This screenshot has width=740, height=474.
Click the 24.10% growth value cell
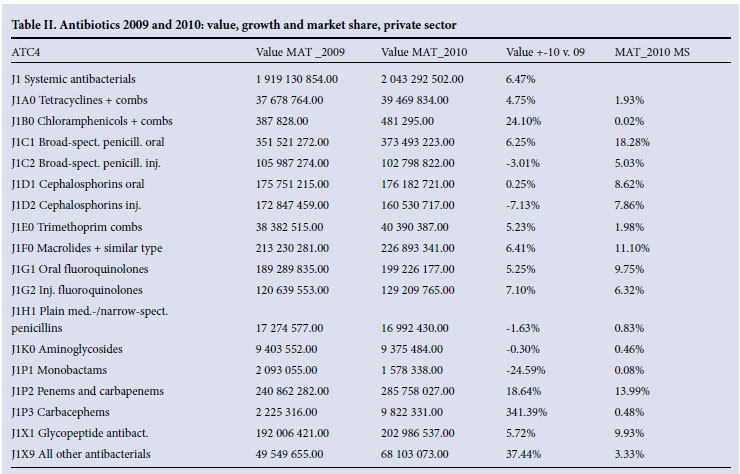525,120
